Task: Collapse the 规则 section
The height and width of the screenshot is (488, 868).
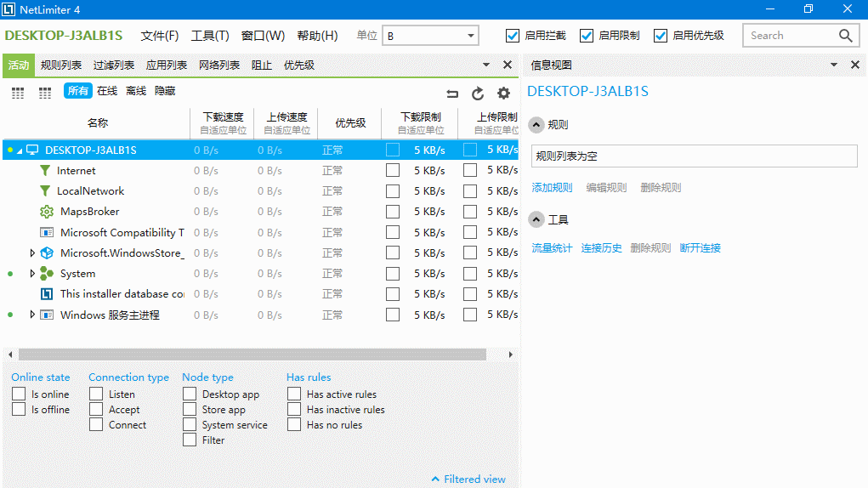Action: [536, 125]
